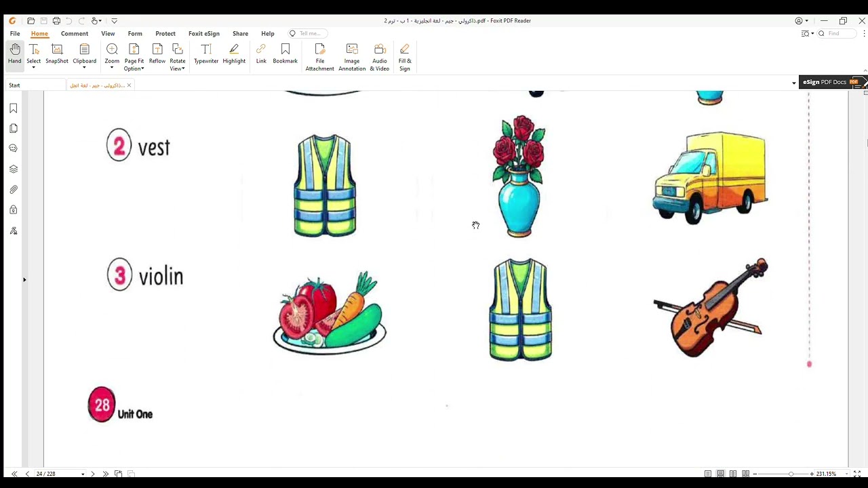Open file from quick access toolbar

[31, 21]
